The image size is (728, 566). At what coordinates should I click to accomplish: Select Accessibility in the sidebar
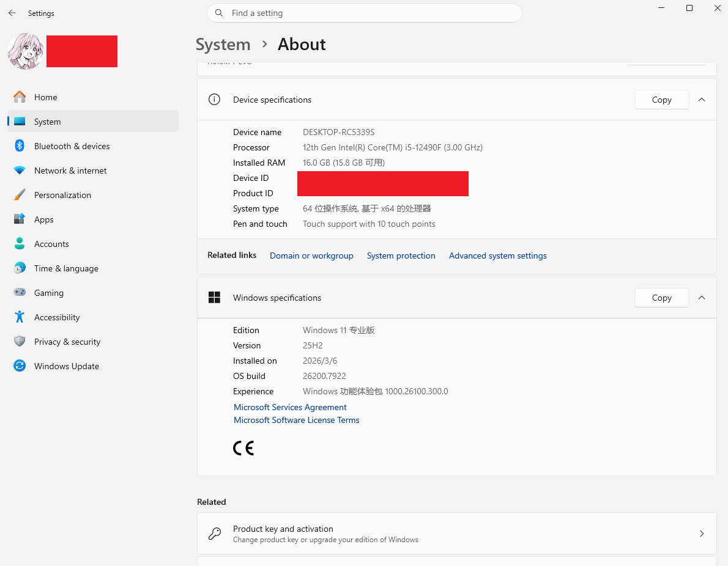click(x=93, y=317)
